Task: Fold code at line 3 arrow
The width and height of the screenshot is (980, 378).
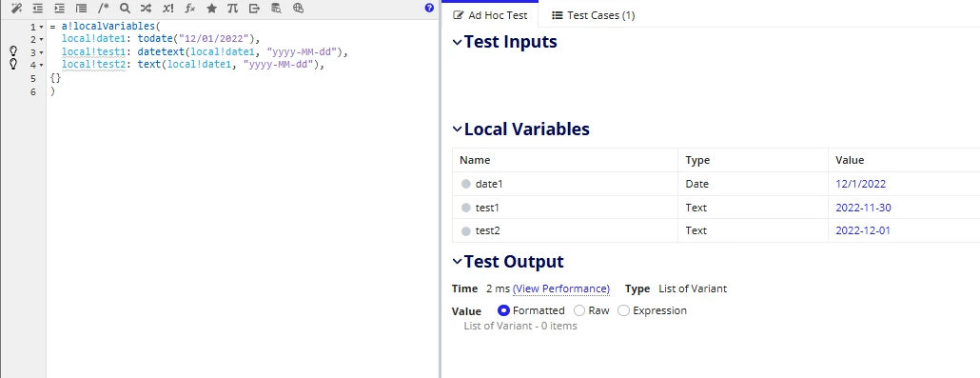Action: [41, 52]
